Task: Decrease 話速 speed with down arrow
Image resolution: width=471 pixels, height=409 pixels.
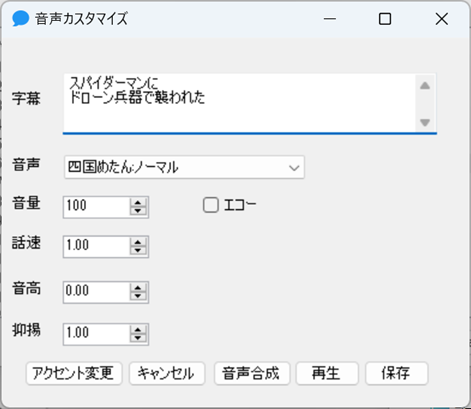Action: [138, 251]
